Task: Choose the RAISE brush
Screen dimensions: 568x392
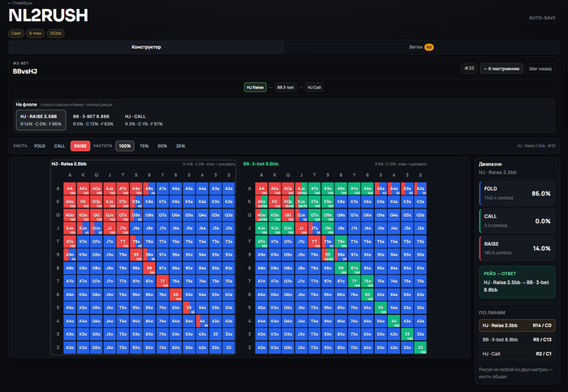Action: (x=80, y=146)
